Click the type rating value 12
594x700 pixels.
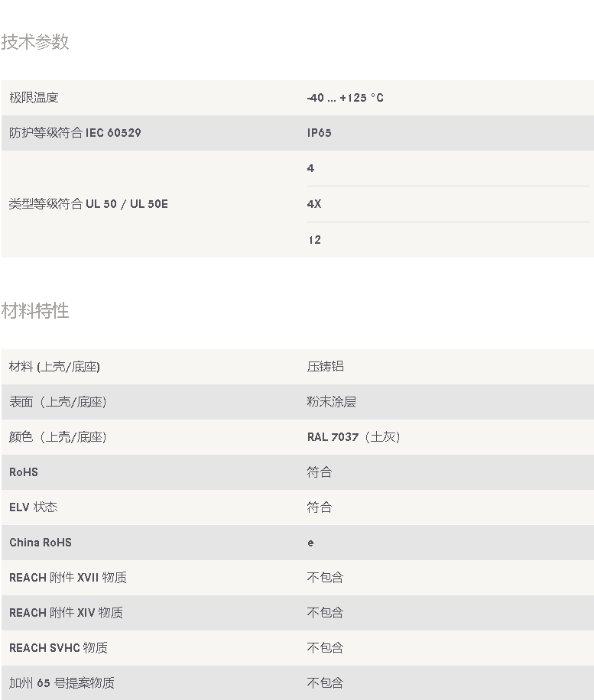[314, 240]
